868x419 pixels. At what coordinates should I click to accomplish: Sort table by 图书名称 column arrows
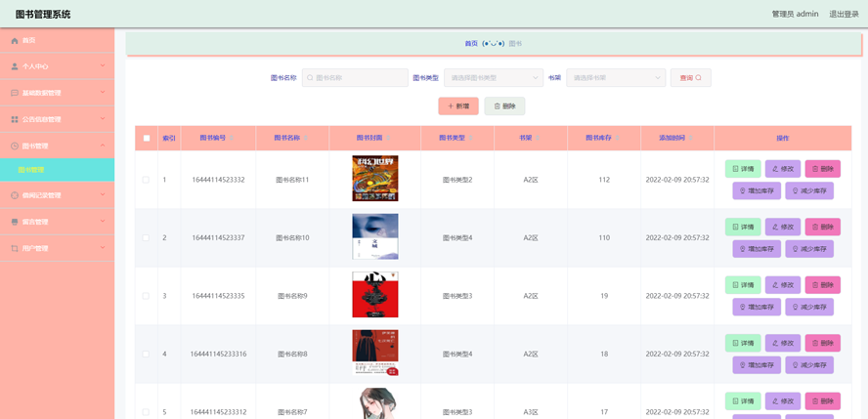tap(306, 138)
